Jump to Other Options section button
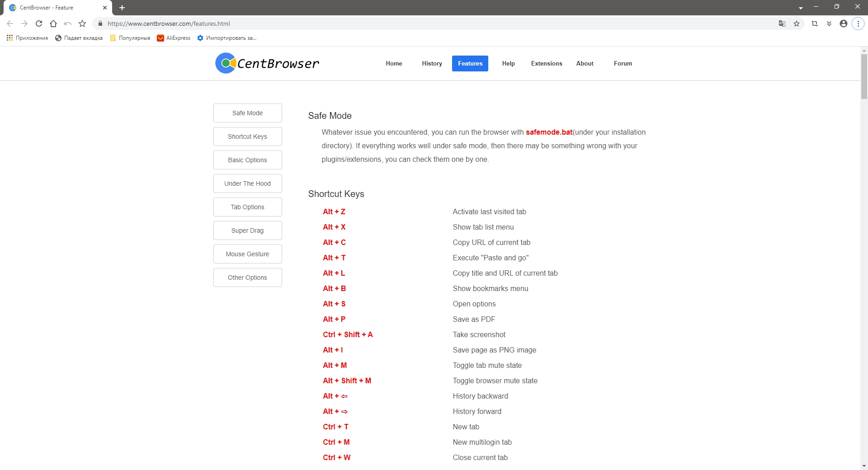 point(247,277)
